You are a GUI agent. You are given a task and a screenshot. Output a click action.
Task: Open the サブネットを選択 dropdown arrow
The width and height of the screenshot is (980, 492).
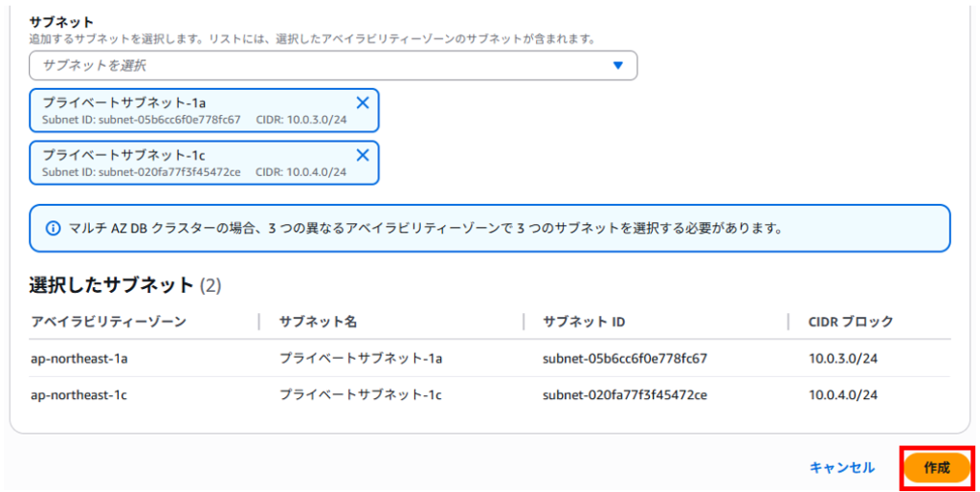tap(618, 65)
